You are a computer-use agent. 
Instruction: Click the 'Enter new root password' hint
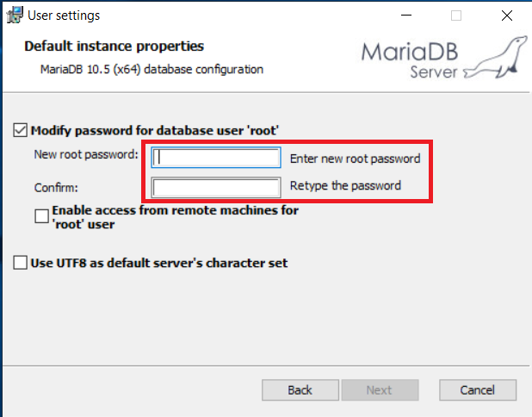pyautogui.click(x=356, y=159)
